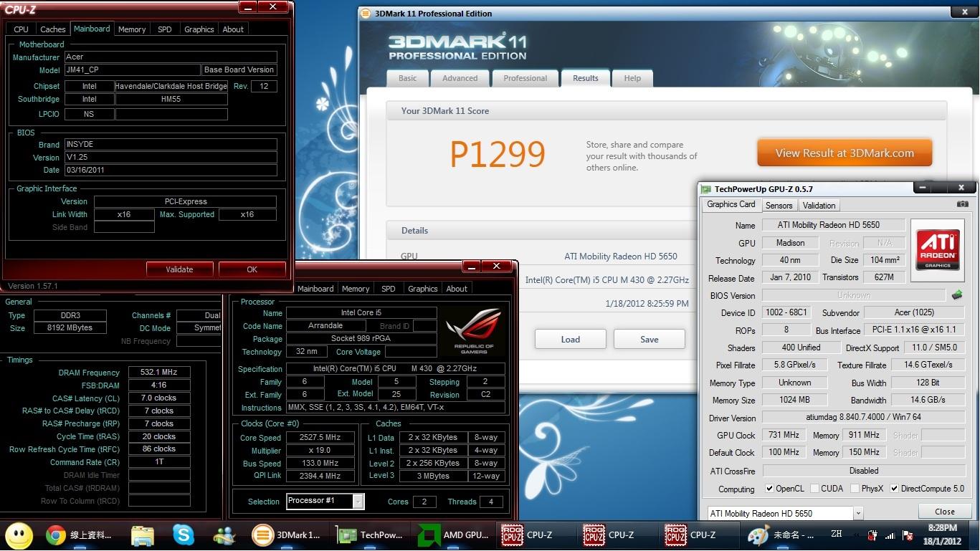Click DRAM Frequency value 532.1 MHz
Image resolution: width=980 pixels, height=551 pixels.
tap(159, 373)
